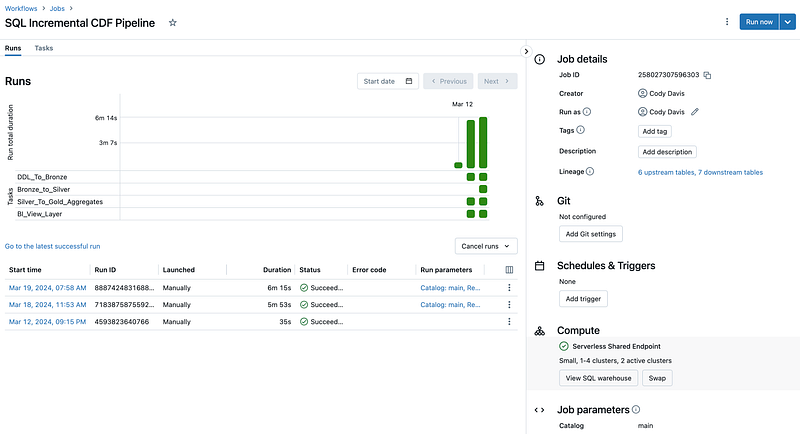The height and width of the screenshot is (434, 800).
Task: Click the Run now button
Action: 759,22
